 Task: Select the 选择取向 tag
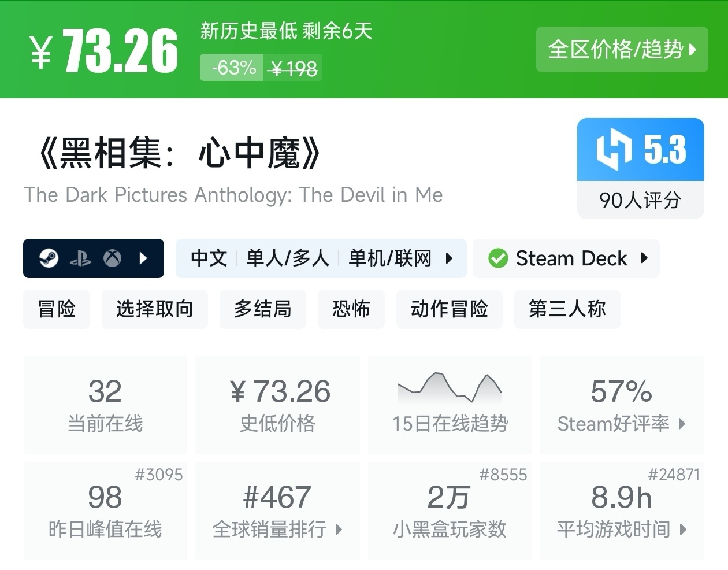pos(154,309)
